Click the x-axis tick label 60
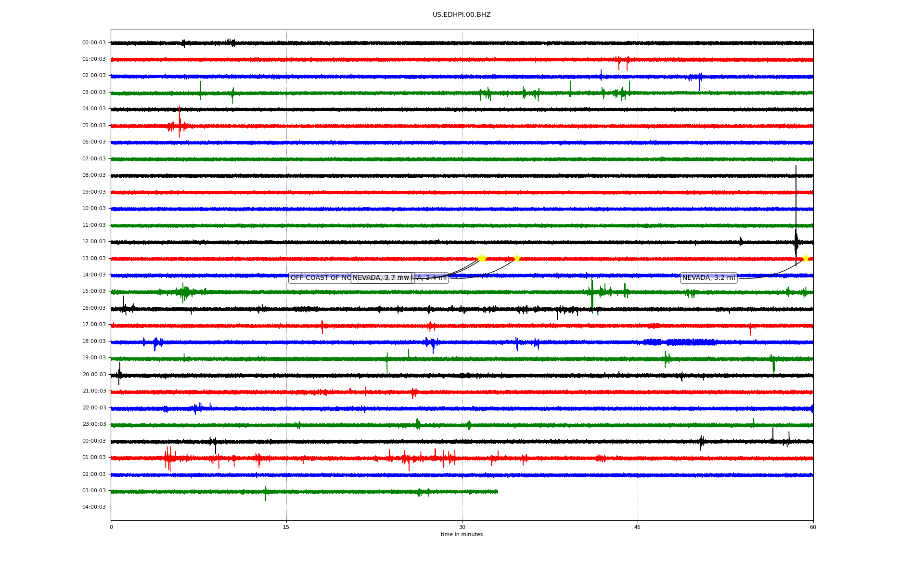 pyautogui.click(x=813, y=527)
